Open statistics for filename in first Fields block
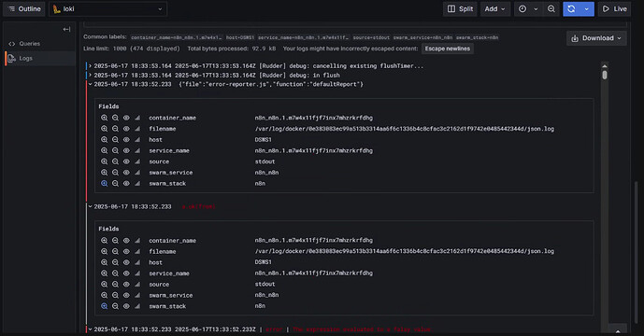Viewport: 644px width, 336px height. 137,129
